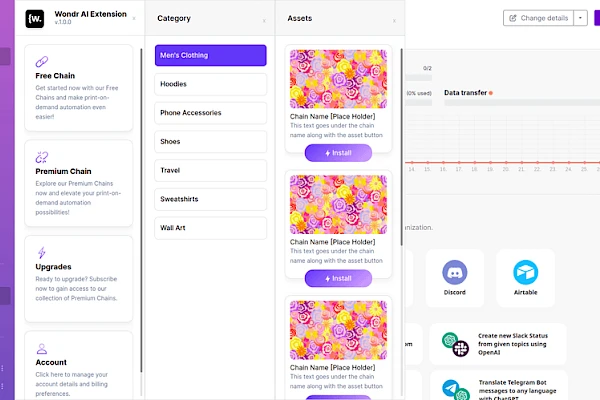Viewport: 600px width, 400px height.
Task: Choose the Phone Accessories category
Action: click(x=210, y=113)
